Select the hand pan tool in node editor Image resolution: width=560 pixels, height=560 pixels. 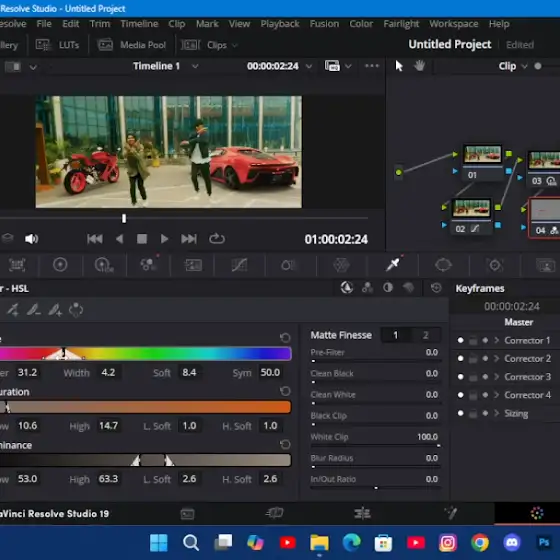pos(419,66)
